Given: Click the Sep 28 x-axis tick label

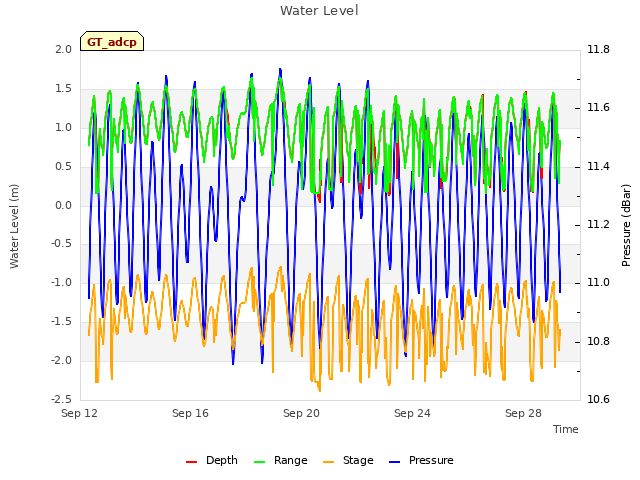Looking at the screenshot, I should coord(523,413).
